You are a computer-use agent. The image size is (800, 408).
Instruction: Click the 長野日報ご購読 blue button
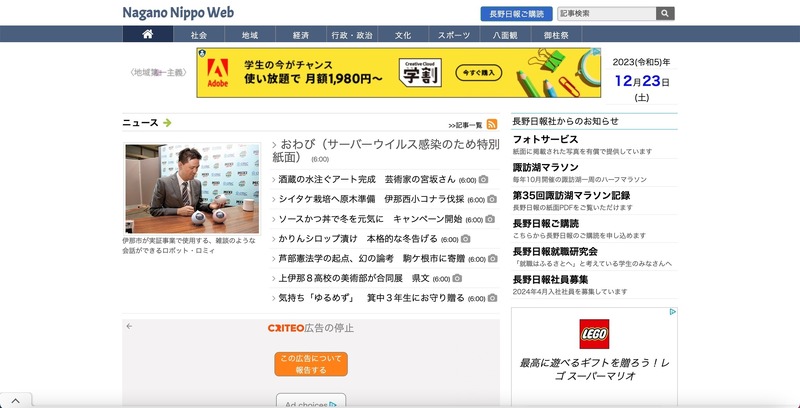[x=516, y=14]
